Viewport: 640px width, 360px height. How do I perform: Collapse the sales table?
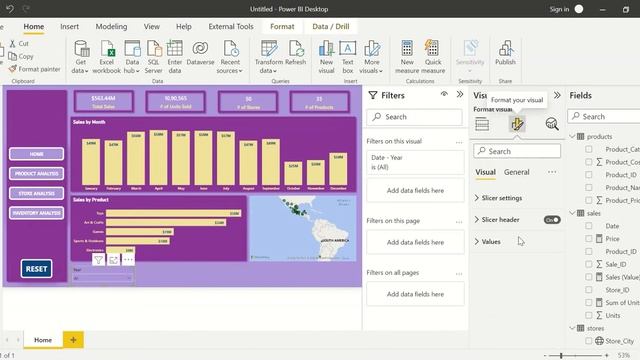point(572,213)
